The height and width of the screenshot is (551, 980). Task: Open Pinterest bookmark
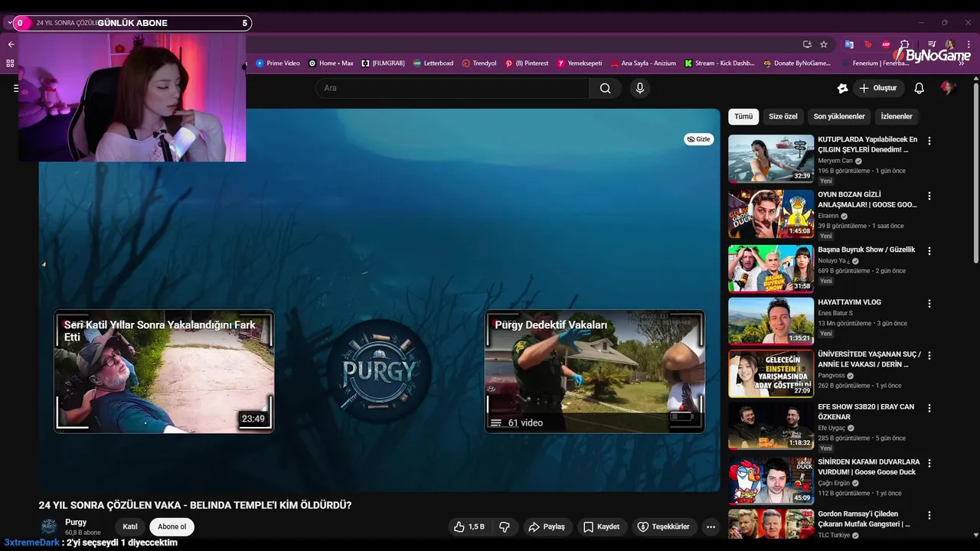tap(527, 64)
